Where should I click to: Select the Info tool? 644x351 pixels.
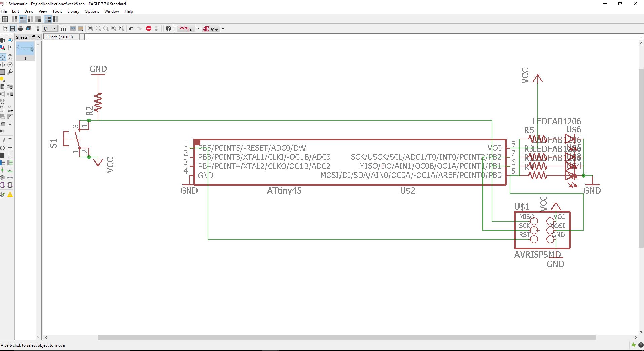click(x=3, y=40)
